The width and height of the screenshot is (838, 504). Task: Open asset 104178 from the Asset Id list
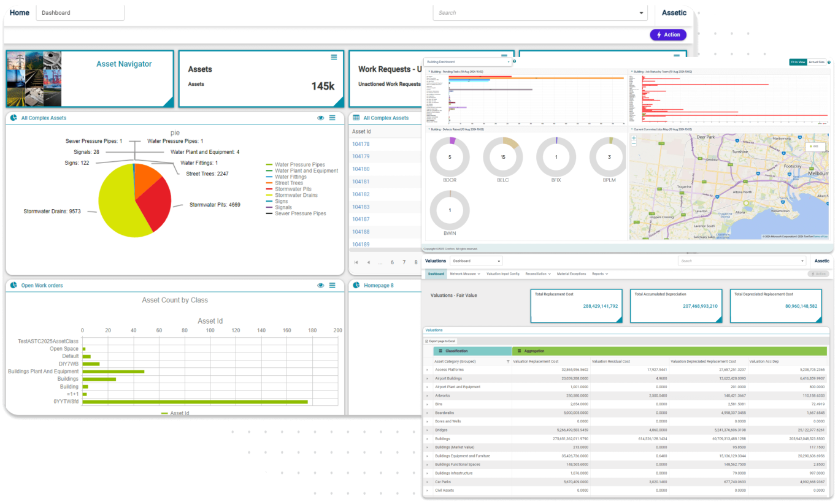[361, 143]
